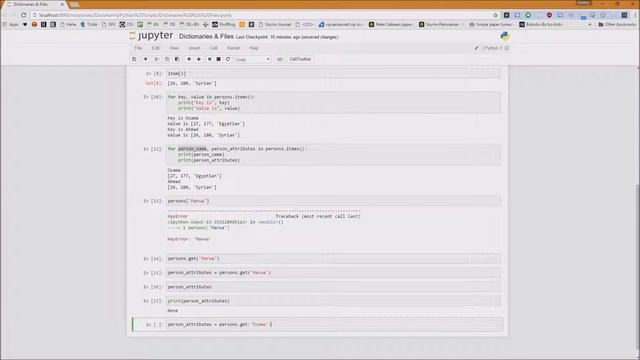Click the Jupyter logo

point(151,36)
